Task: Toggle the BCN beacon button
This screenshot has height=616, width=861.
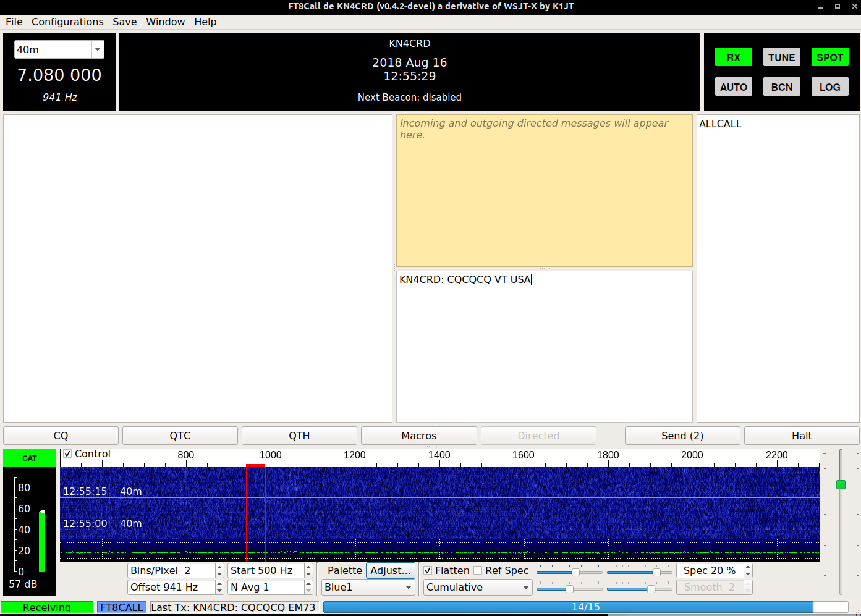Action: coord(781,86)
